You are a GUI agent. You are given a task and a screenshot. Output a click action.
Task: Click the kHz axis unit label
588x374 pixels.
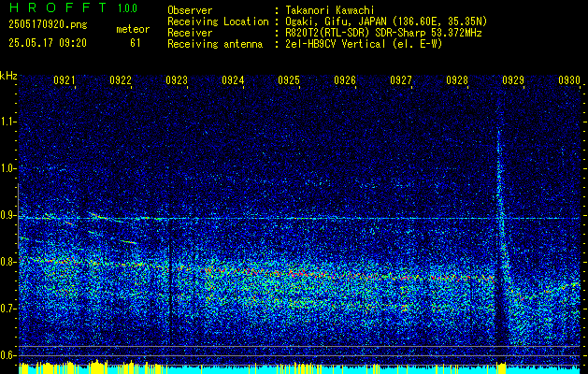click(x=8, y=76)
